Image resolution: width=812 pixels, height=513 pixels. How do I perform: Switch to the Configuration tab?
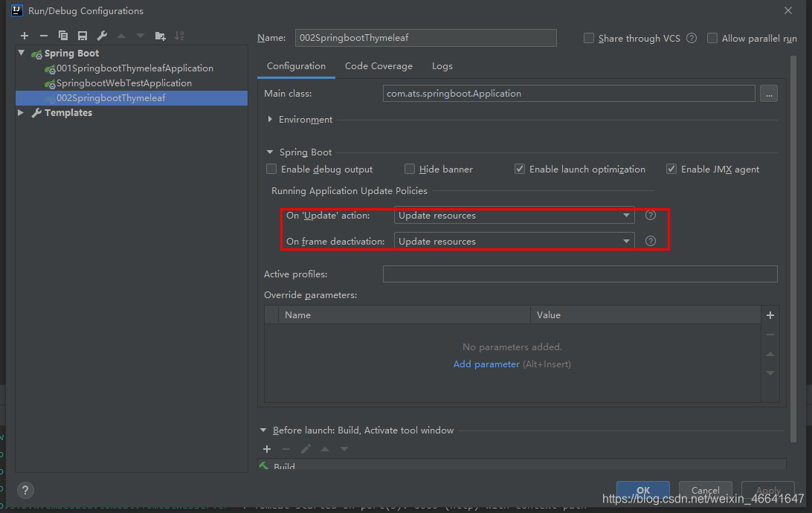pyautogui.click(x=296, y=66)
